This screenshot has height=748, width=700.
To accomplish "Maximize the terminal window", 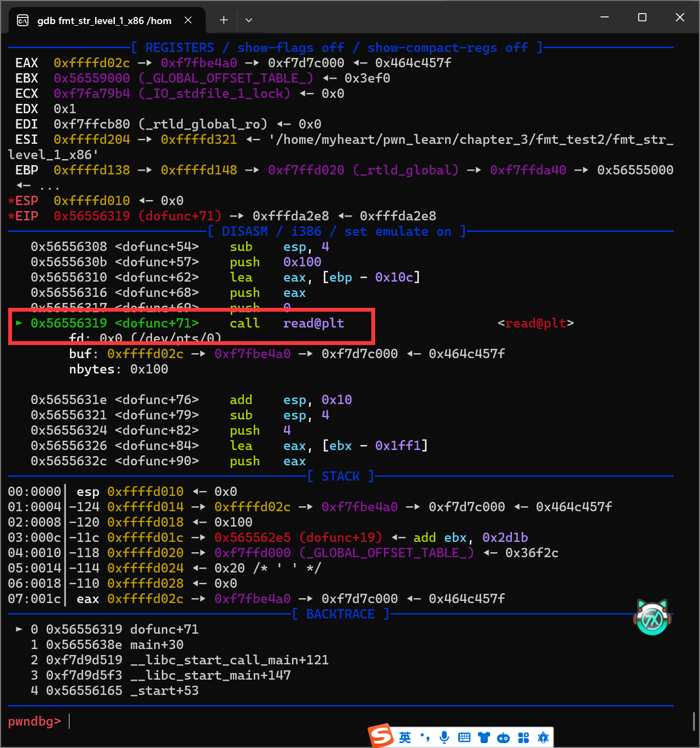I will (642, 17).
